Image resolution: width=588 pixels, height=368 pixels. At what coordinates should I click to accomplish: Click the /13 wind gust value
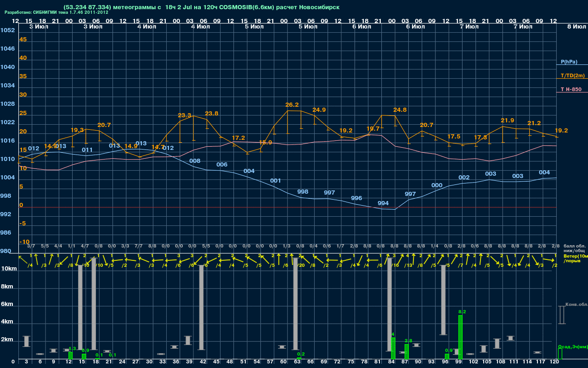click(x=408, y=265)
